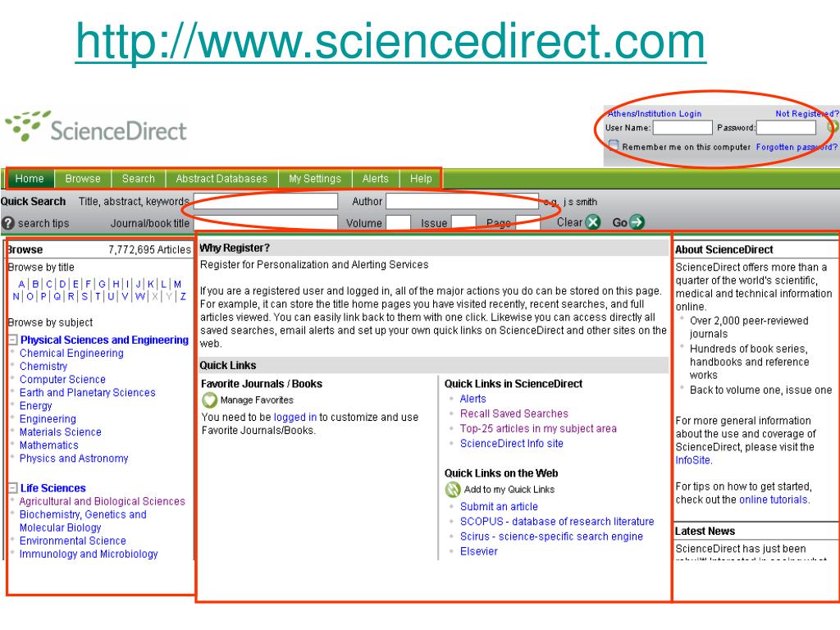840x630 pixels.
Task: Click Forgotten password? link
Action: pos(796,147)
